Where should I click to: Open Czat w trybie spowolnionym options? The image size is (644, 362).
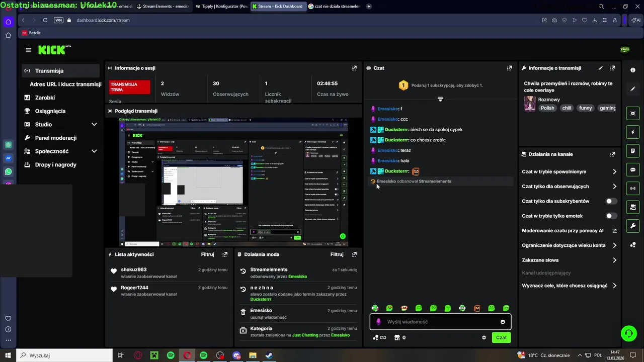[569, 171]
